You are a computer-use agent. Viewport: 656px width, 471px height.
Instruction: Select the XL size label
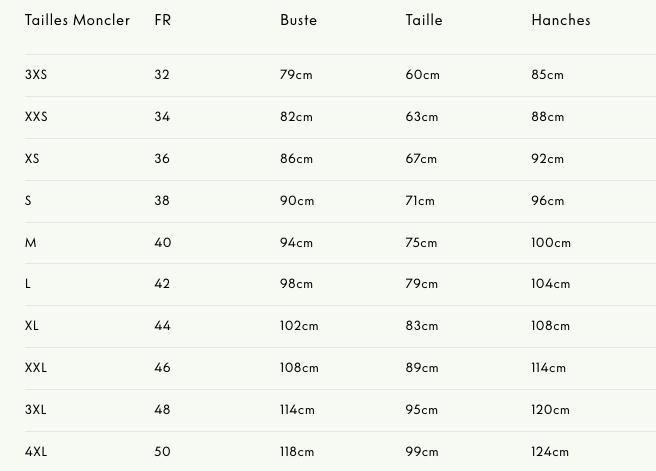click(x=32, y=326)
